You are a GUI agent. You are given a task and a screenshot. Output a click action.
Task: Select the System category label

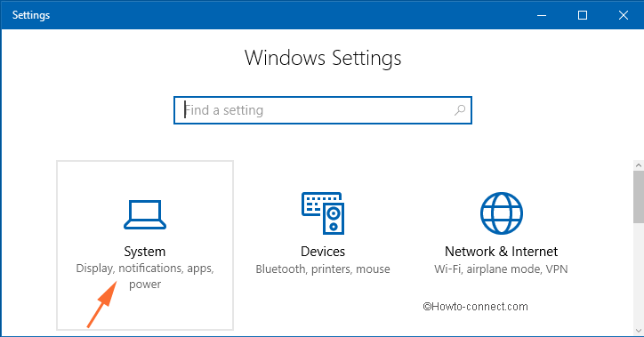145,252
